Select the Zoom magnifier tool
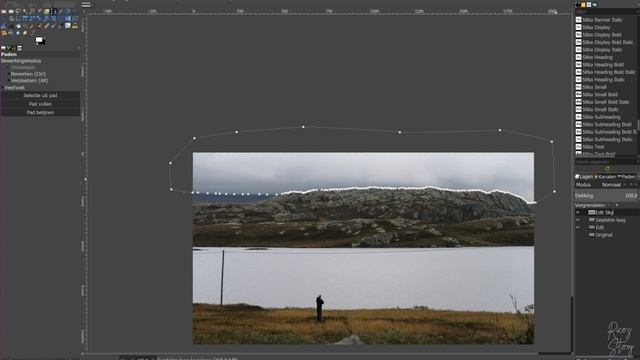The image size is (640, 360). (x=68, y=11)
